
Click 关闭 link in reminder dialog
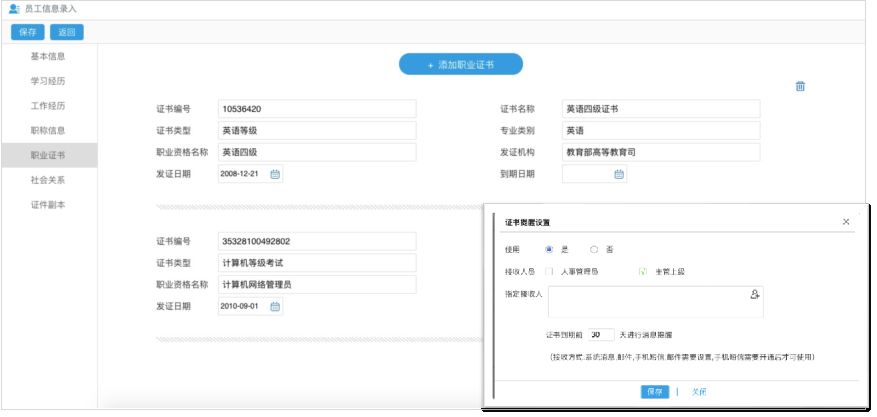pos(699,392)
